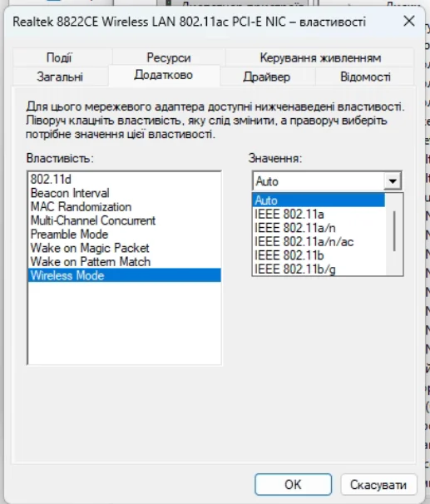Pick IEEE 802.11a/n/ac option
The image size is (430, 504).
(x=319, y=242)
